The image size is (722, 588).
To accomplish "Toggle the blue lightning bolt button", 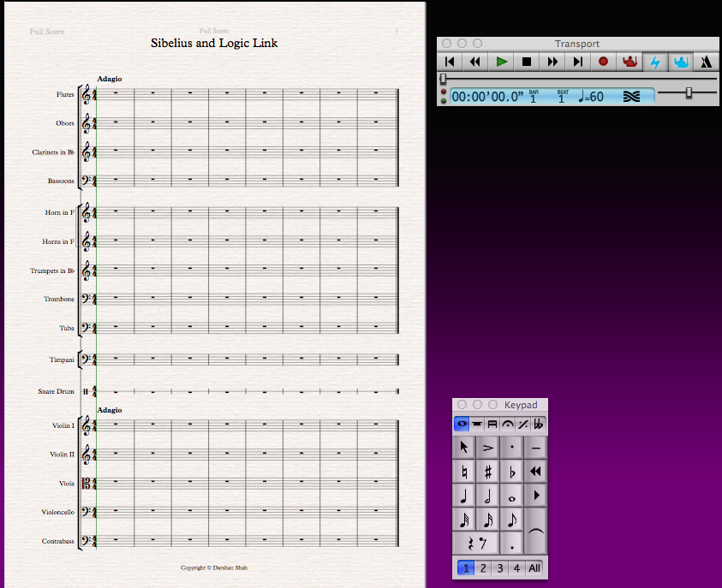I will 655,62.
